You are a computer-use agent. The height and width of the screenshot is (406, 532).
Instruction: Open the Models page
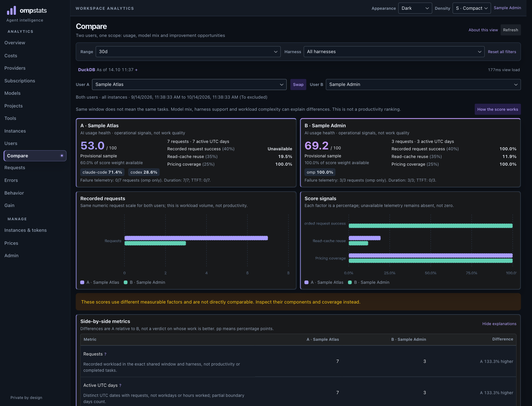click(x=12, y=93)
